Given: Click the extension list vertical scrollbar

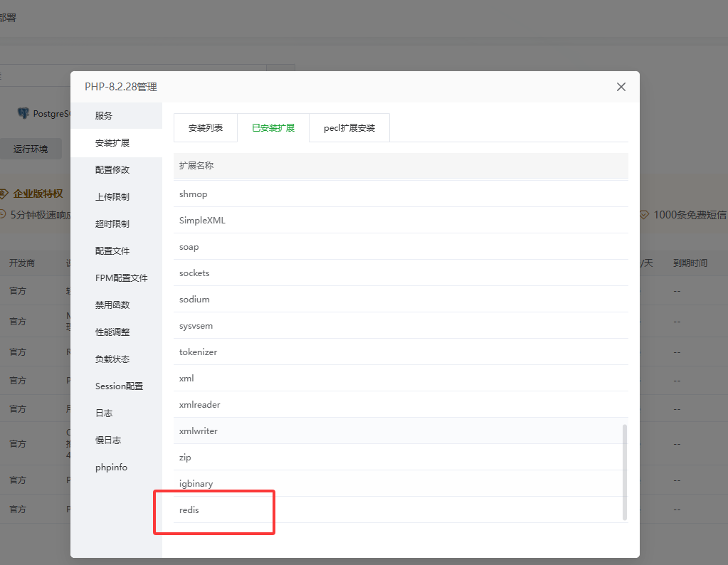Looking at the screenshot, I should pos(625,471).
